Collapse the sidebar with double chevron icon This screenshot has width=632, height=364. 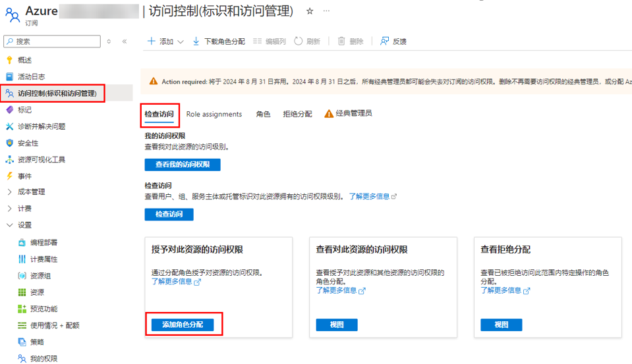click(125, 41)
